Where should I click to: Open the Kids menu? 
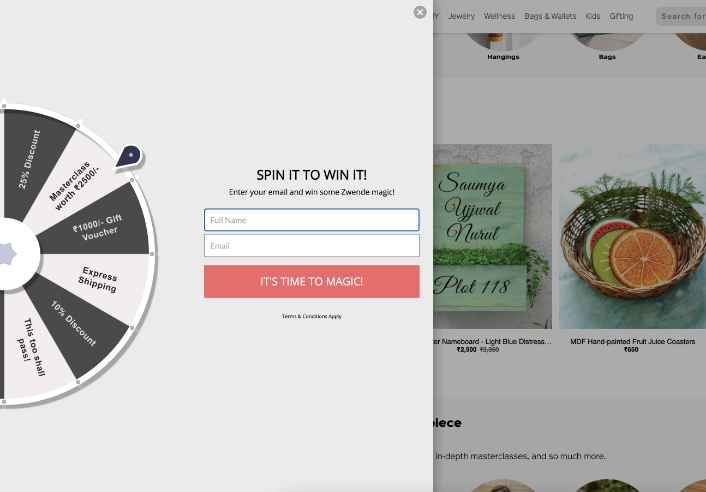593,16
